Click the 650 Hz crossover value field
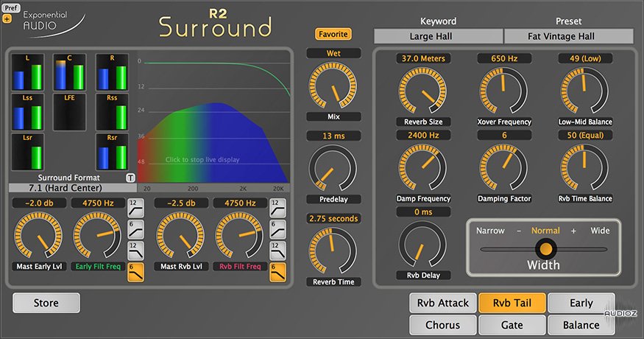Screen dimensions: 644x339 504,58
